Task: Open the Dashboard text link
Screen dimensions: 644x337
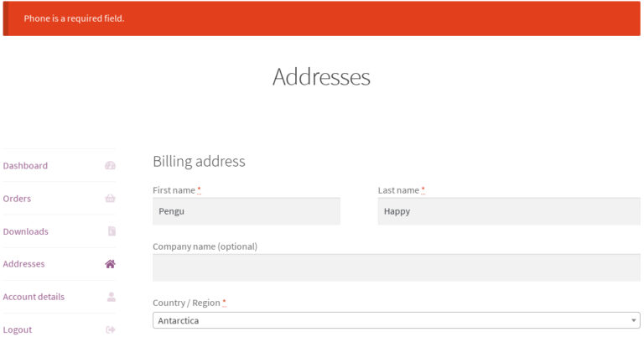Action: click(x=25, y=166)
